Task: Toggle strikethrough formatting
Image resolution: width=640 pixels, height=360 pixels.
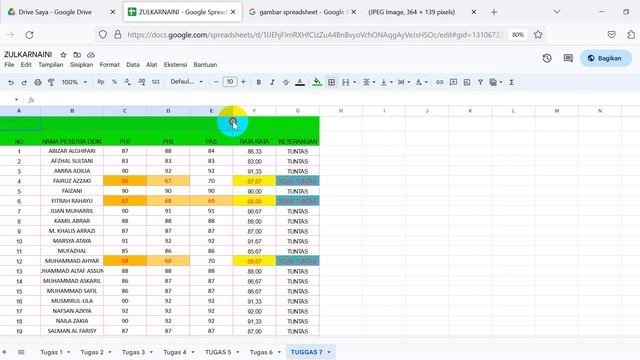Action: pyautogui.click(x=286, y=82)
